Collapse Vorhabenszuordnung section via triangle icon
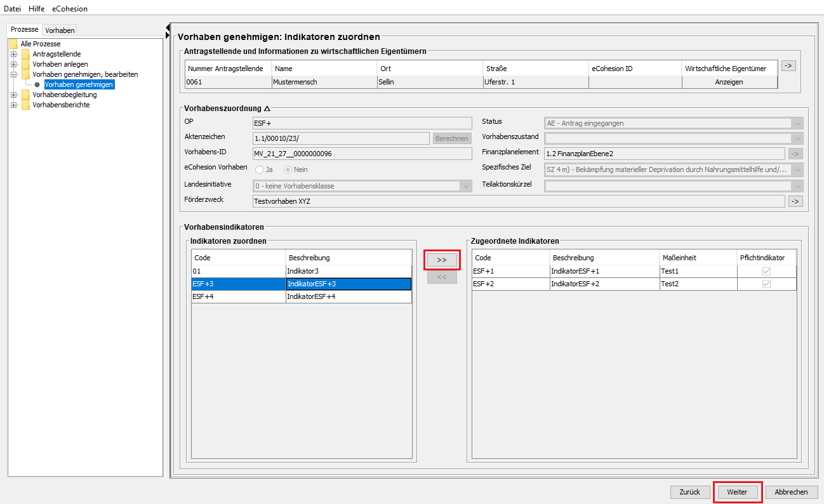824x504 pixels. tap(267, 109)
